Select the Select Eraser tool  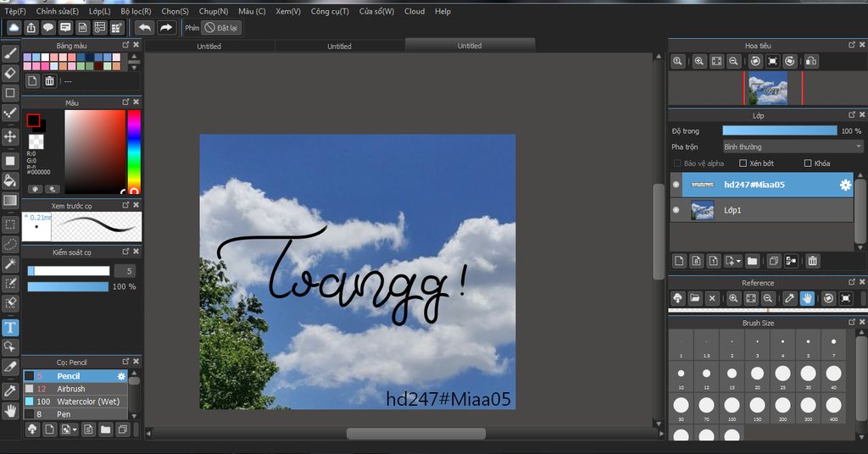(x=10, y=303)
